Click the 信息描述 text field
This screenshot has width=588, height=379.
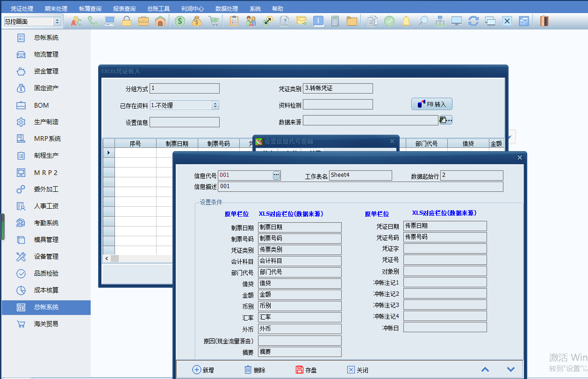tap(360, 187)
